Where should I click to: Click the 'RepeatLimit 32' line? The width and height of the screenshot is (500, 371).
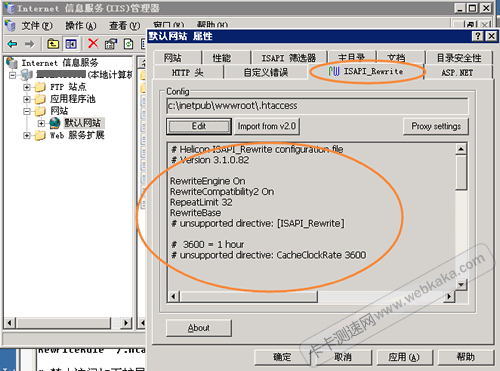tap(201, 202)
